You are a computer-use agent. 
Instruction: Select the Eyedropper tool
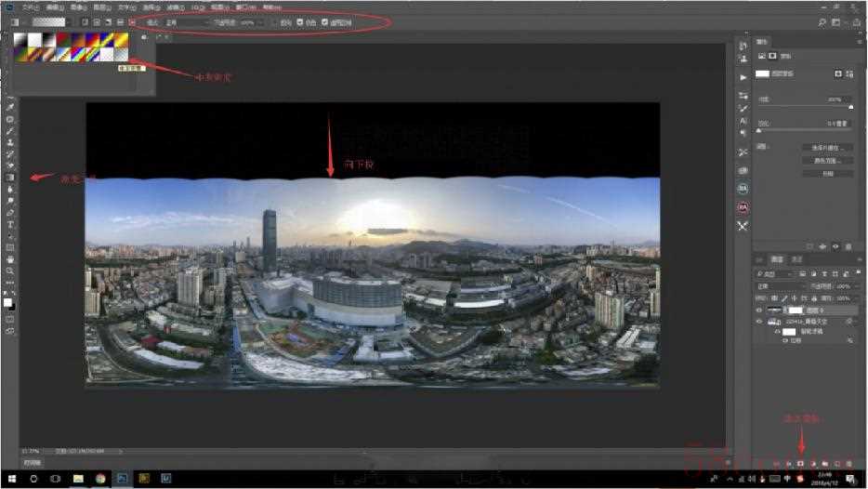coord(10,107)
